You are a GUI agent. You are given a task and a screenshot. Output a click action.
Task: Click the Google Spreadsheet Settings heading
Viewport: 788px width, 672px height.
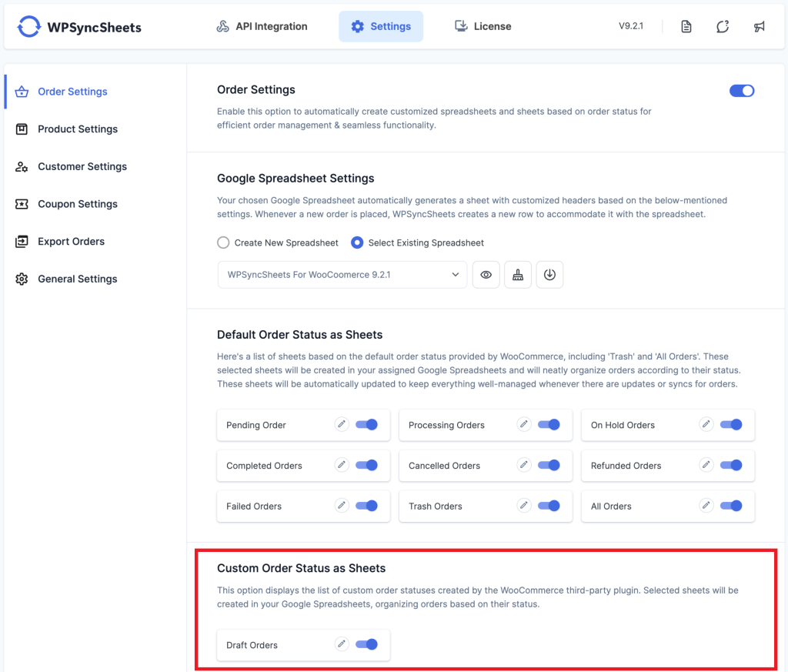tap(295, 179)
